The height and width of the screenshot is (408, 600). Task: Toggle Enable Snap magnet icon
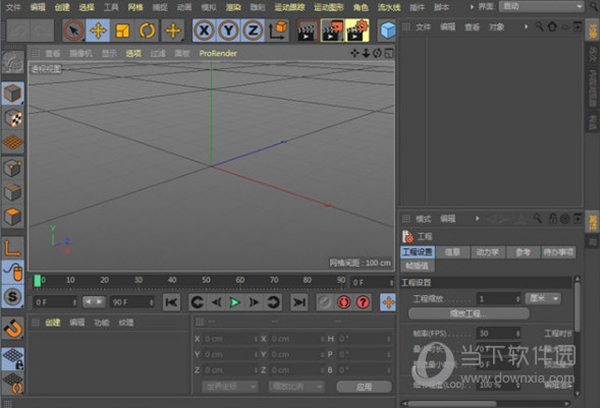(13, 328)
